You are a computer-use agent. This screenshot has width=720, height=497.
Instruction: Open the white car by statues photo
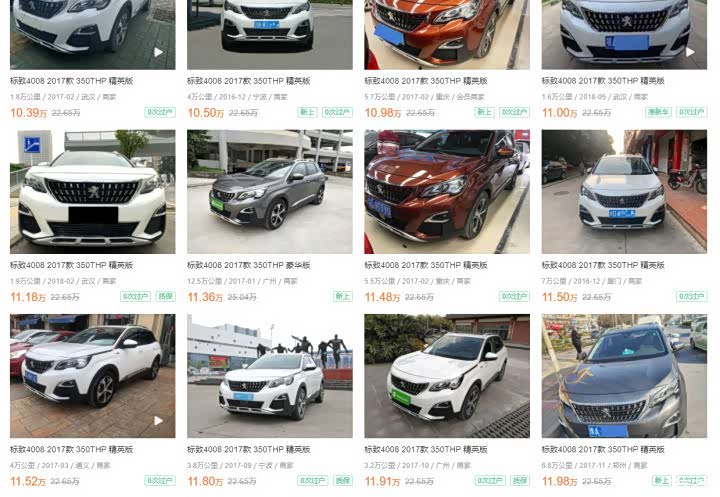coord(270,376)
